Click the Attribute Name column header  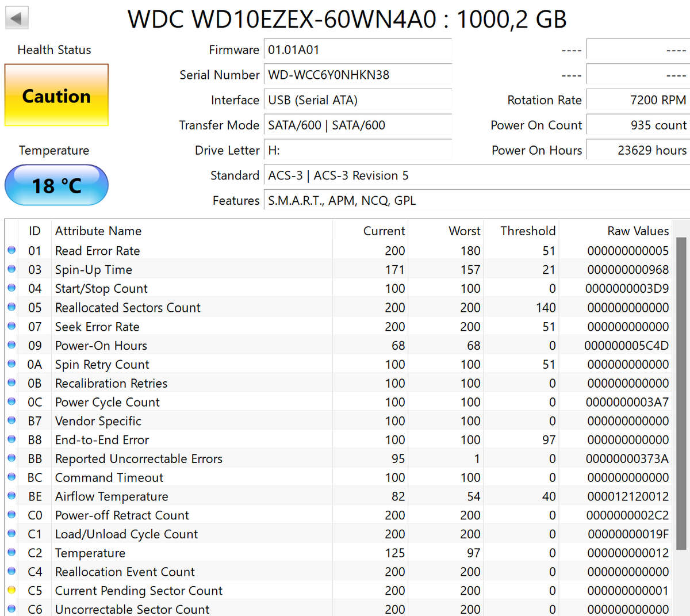98,231
